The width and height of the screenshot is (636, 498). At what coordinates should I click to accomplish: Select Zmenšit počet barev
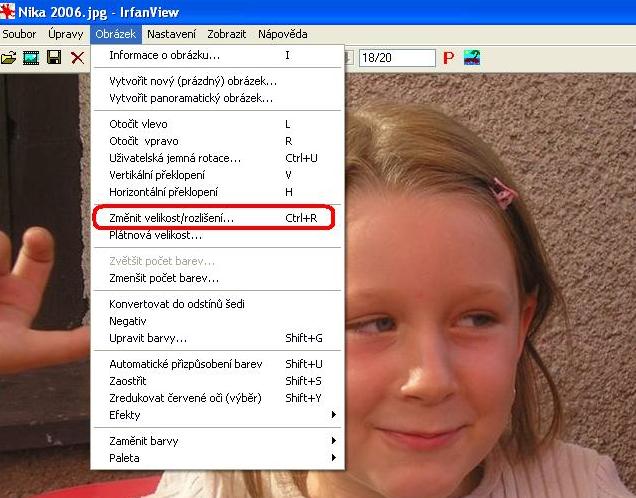[217, 278]
